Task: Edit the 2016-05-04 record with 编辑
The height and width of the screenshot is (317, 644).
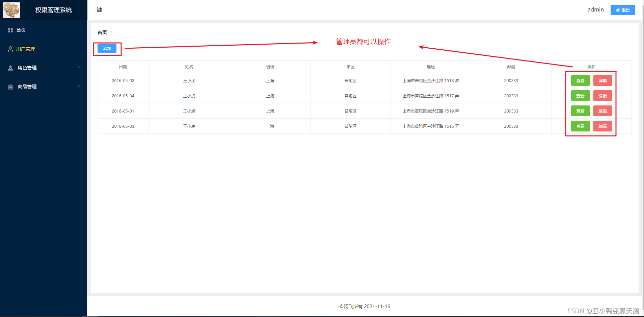Action: 602,96
